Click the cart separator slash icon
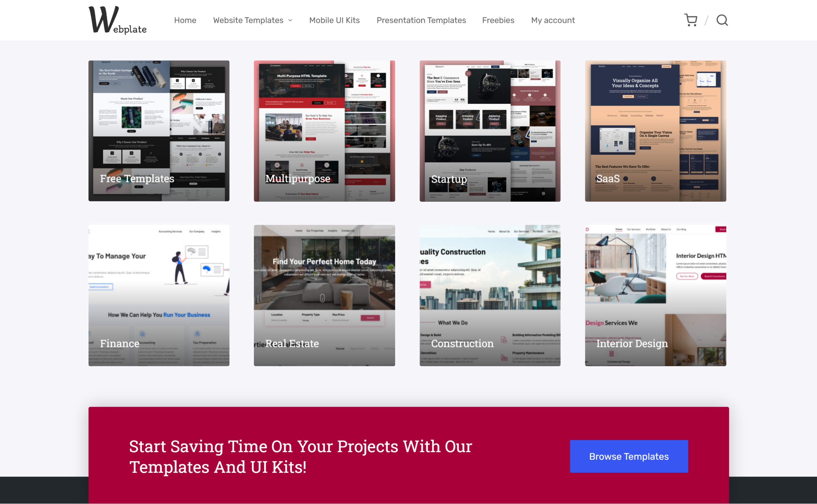 (707, 20)
